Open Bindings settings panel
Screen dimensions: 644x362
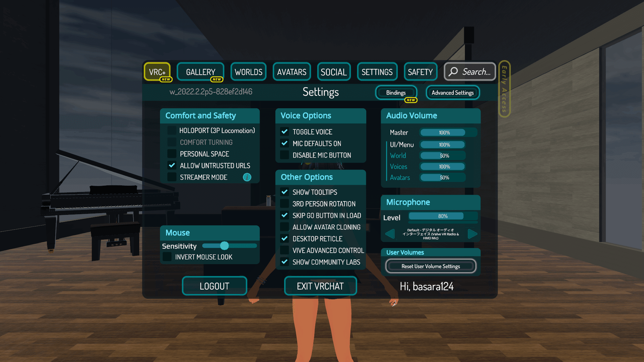[x=395, y=92]
